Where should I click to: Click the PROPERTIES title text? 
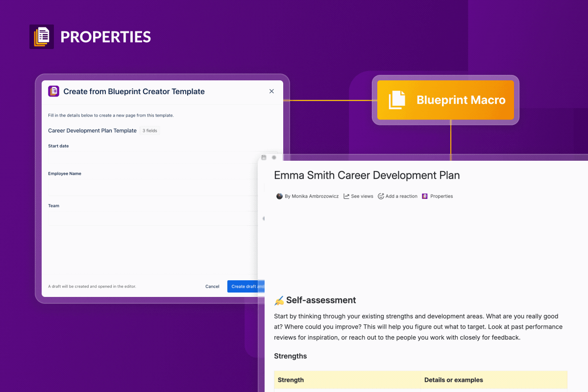click(105, 37)
